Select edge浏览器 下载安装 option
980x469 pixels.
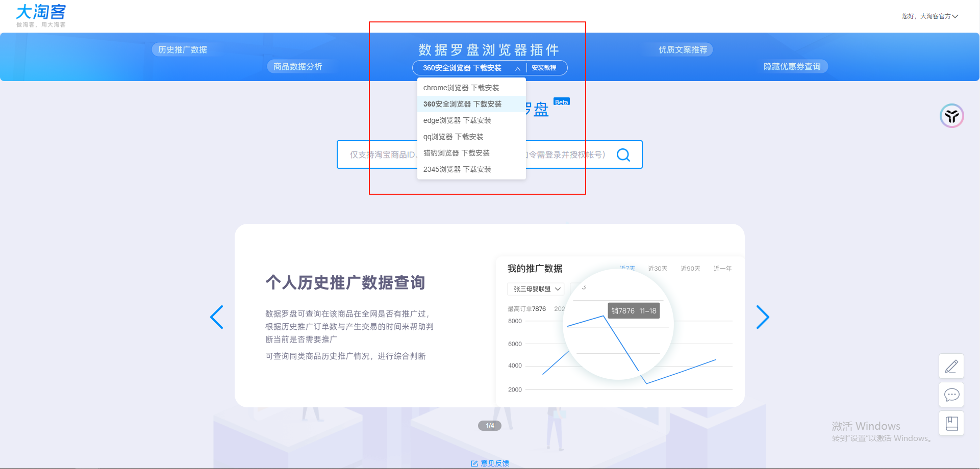pyautogui.click(x=457, y=120)
